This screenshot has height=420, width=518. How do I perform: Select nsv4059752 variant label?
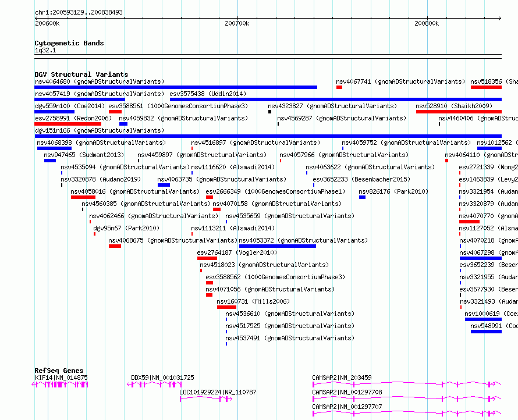coord(406,143)
